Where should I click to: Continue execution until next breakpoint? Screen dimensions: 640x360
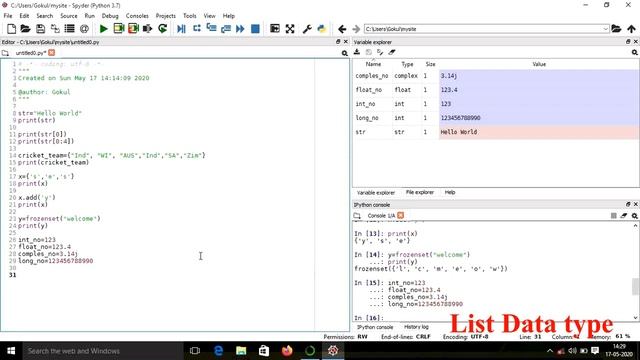tap(240, 29)
